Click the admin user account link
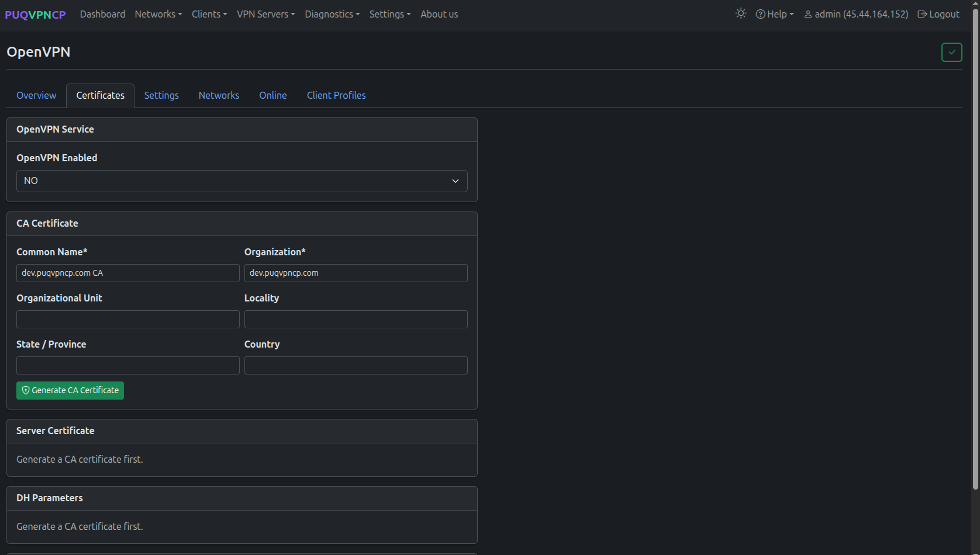 [x=856, y=14]
